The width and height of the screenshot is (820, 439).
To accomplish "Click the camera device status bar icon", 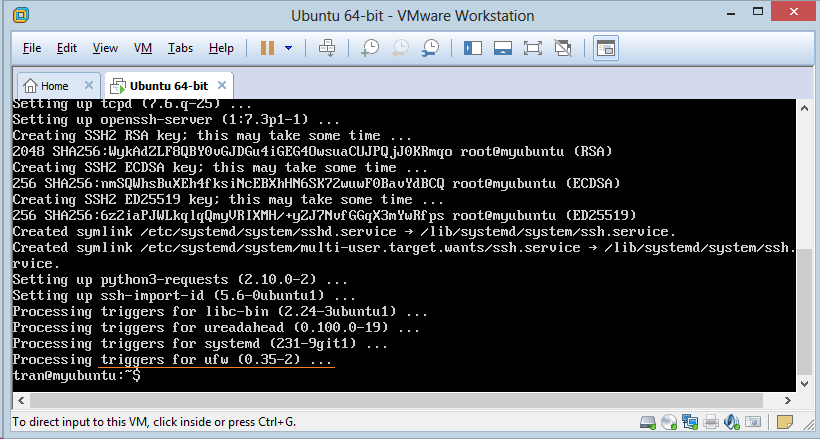I will (753, 422).
